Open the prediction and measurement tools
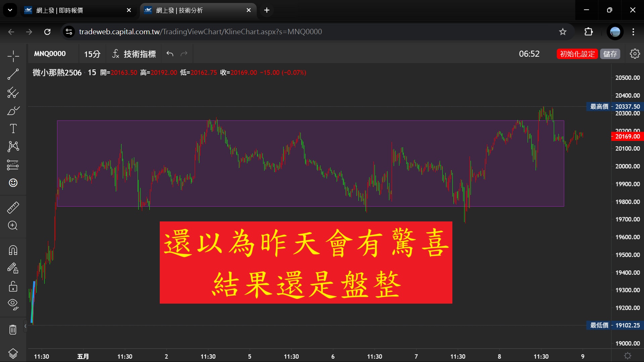The width and height of the screenshot is (644, 362). click(13, 165)
